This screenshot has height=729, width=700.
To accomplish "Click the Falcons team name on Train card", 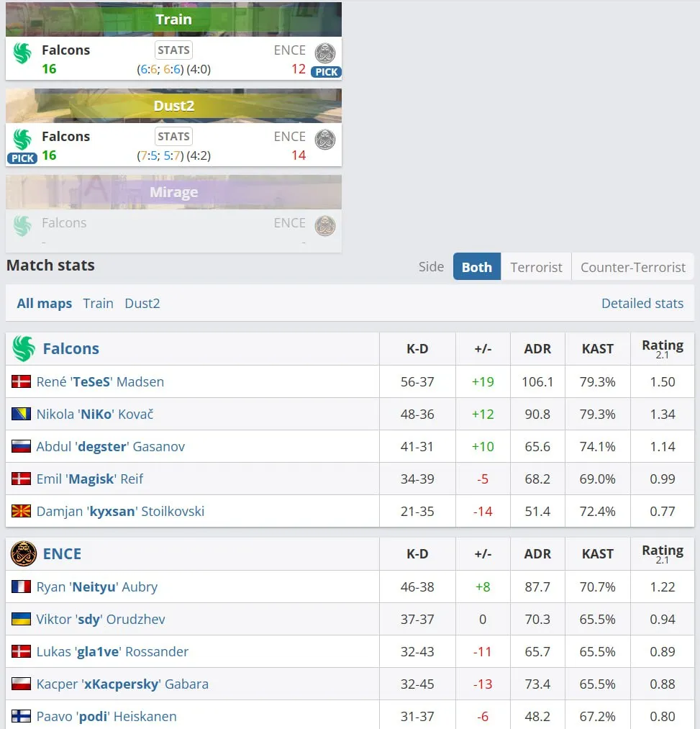I will [66, 50].
